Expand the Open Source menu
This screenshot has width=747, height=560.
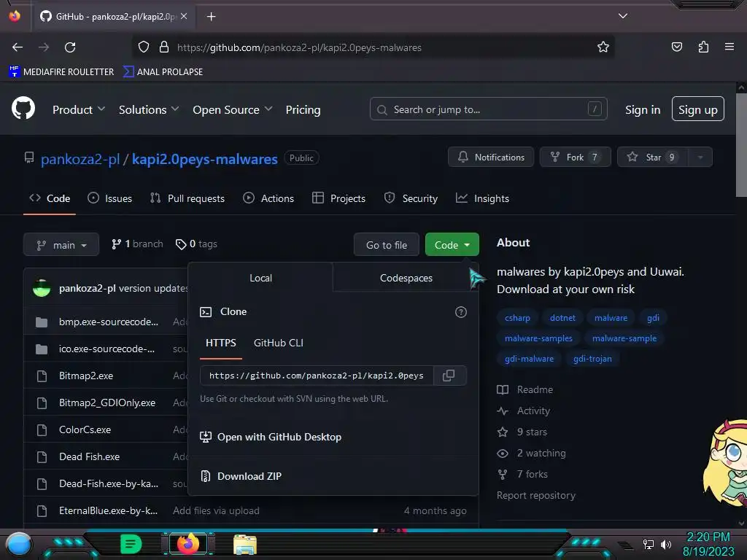pos(233,109)
